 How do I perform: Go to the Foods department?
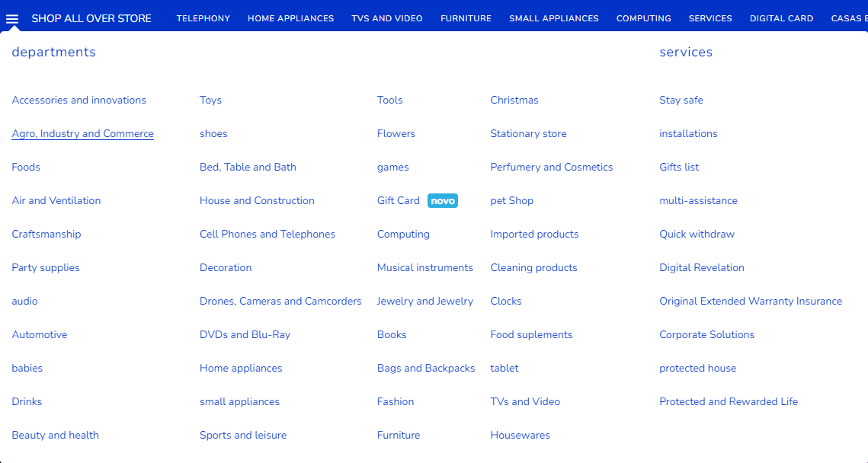26,167
